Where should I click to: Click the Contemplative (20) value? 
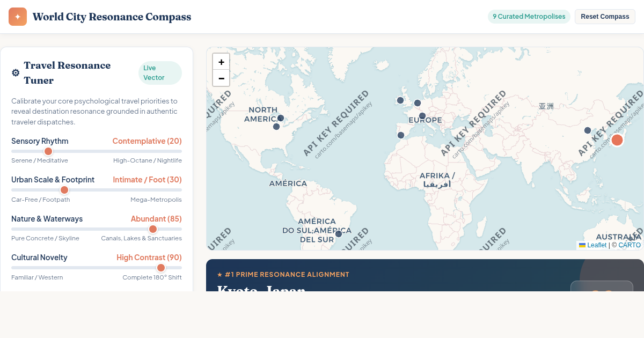147,141
